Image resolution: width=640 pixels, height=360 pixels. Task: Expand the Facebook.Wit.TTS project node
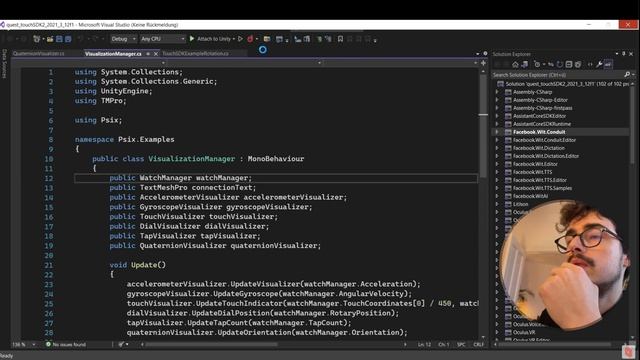(x=497, y=172)
